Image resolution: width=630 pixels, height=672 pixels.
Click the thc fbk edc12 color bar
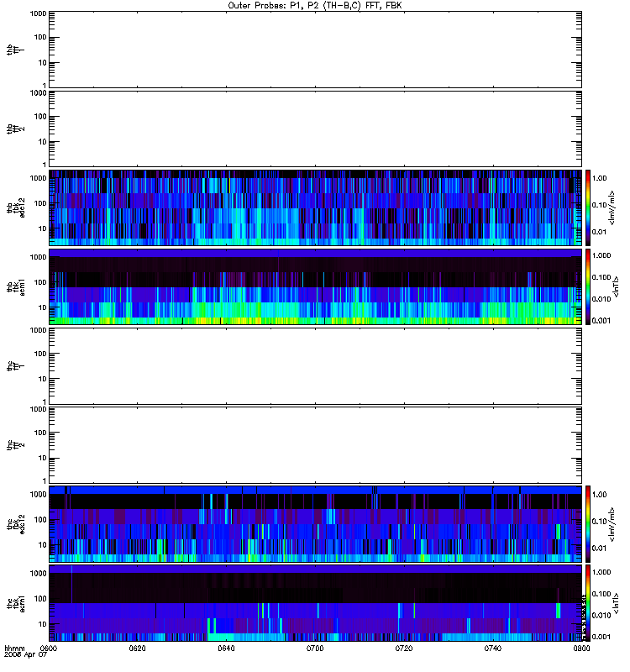click(x=588, y=524)
